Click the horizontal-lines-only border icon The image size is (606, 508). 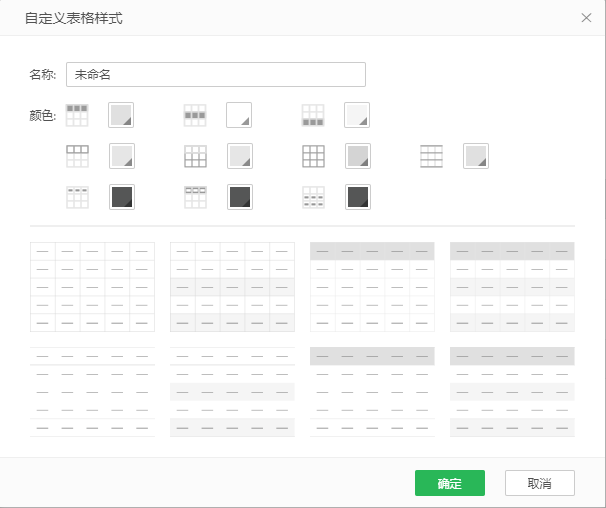pos(431,156)
